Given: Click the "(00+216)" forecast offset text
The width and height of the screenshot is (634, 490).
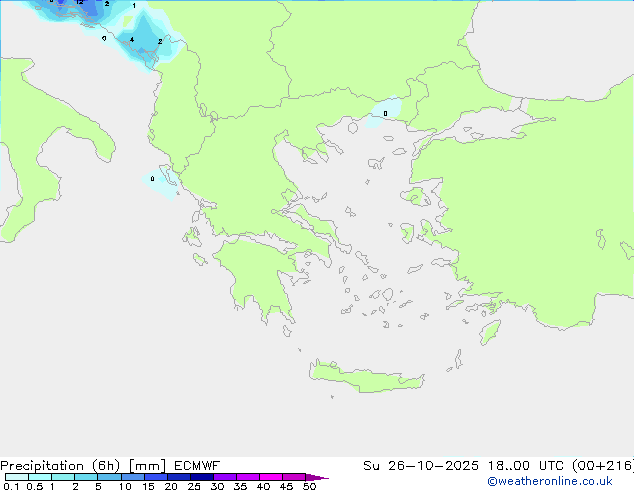Looking at the screenshot, I should [x=603, y=466].
